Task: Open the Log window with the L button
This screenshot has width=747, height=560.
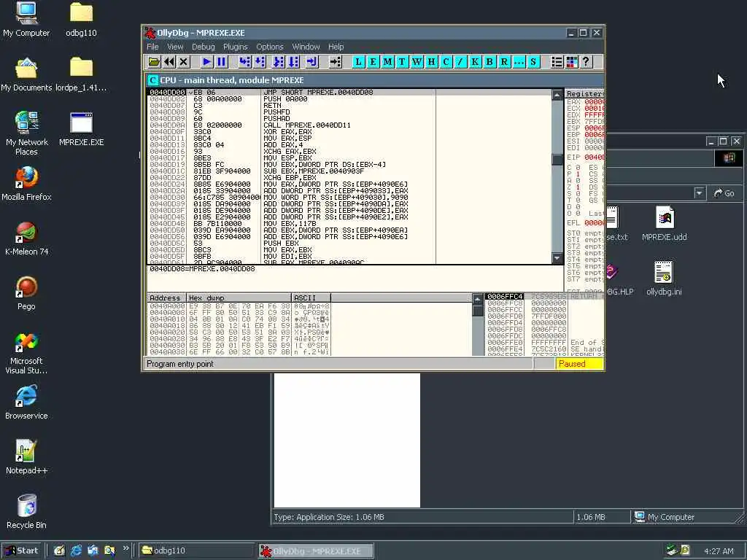Action: coord(358,62)
